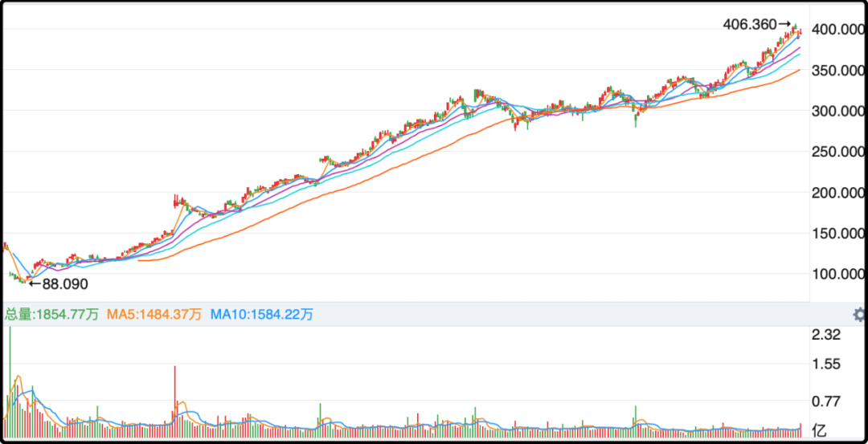Select the latest candlestick near 400
The image size is (868, 444).
coord(800,32)
